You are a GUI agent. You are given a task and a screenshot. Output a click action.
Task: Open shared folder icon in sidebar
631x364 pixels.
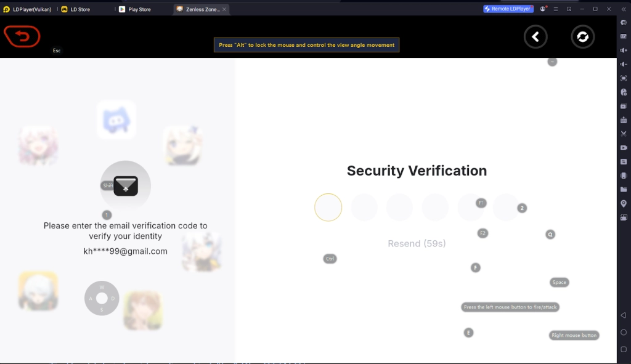click(624, 190)
